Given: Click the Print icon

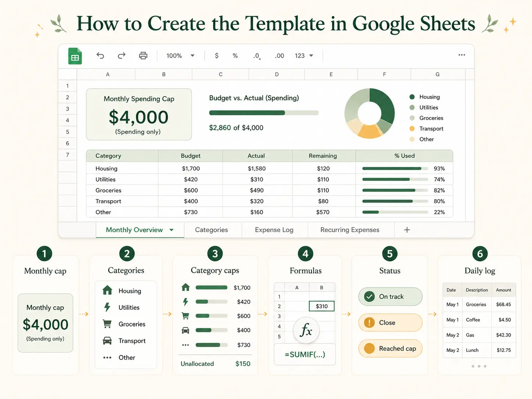Looking at the screenshot, I should 143,55.
